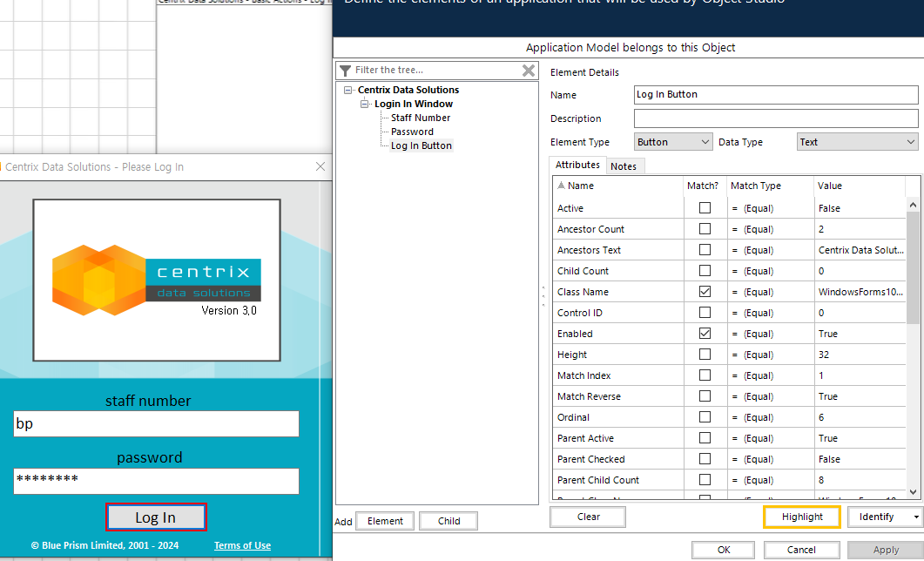Click the Clear button
This screenshot has width=924, height=561.
point(588,517)
